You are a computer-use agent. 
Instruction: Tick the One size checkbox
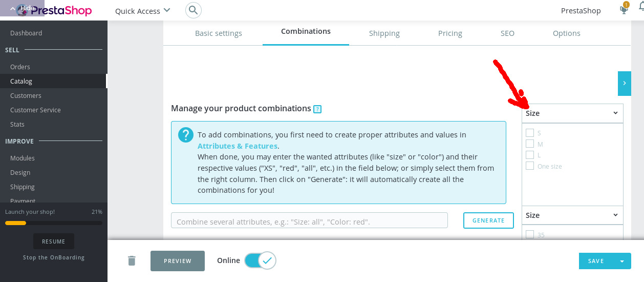[x=530, y=166]
